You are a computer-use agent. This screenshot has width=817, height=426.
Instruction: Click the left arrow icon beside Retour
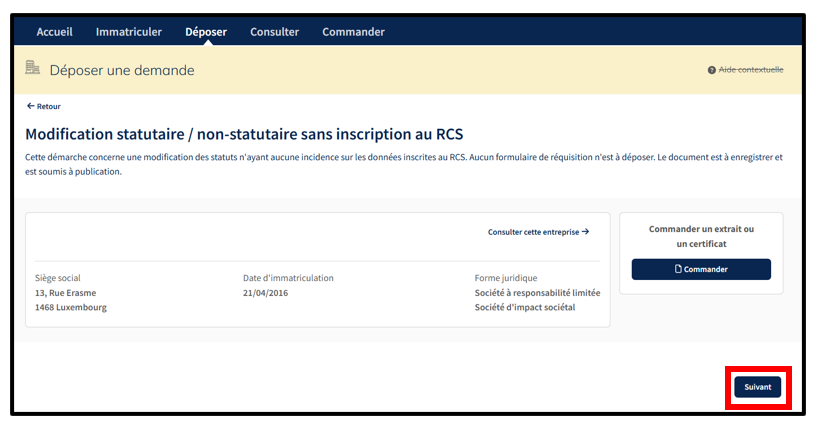(x=30, y=106)
